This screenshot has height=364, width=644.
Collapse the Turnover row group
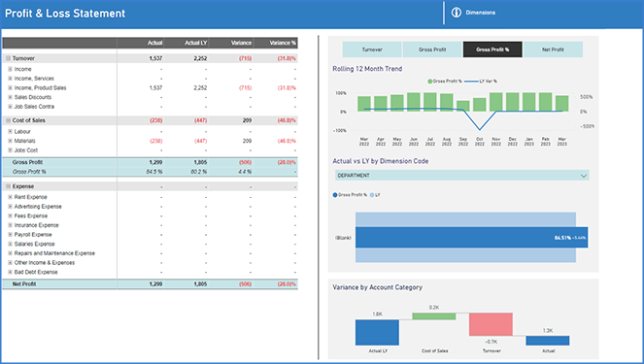[8, 58]
